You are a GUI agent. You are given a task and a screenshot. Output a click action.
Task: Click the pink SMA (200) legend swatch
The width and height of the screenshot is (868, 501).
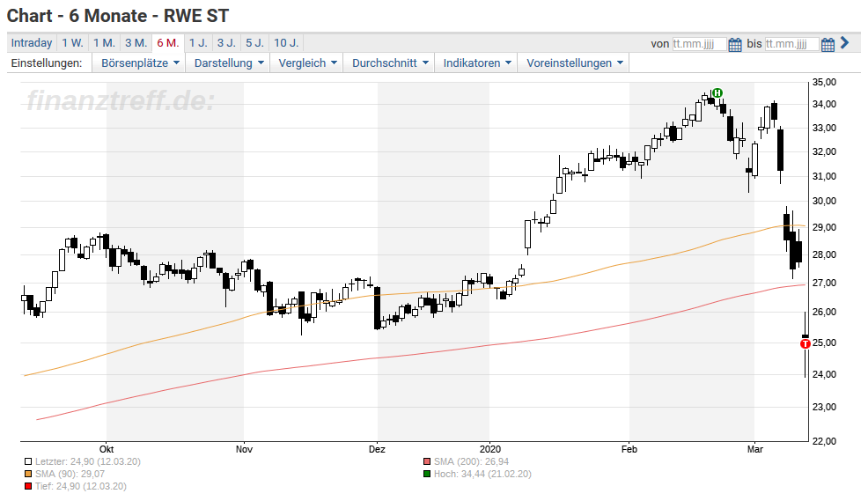[x=427, y=461]
